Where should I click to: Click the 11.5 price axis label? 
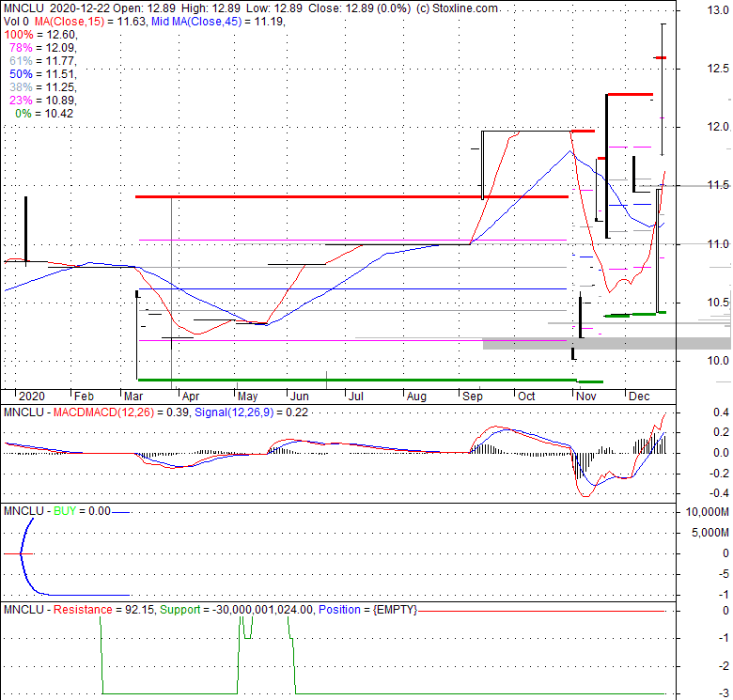[718, 185]
